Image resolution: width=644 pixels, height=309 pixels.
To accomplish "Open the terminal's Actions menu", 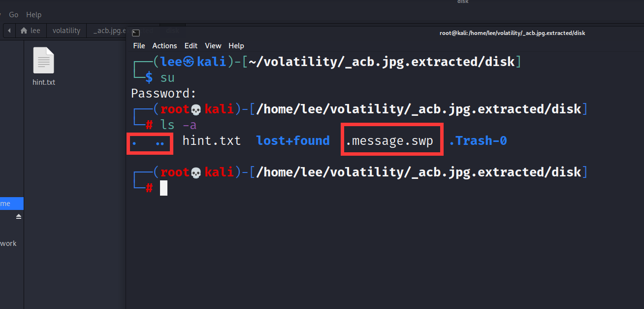I will [164, 45].
